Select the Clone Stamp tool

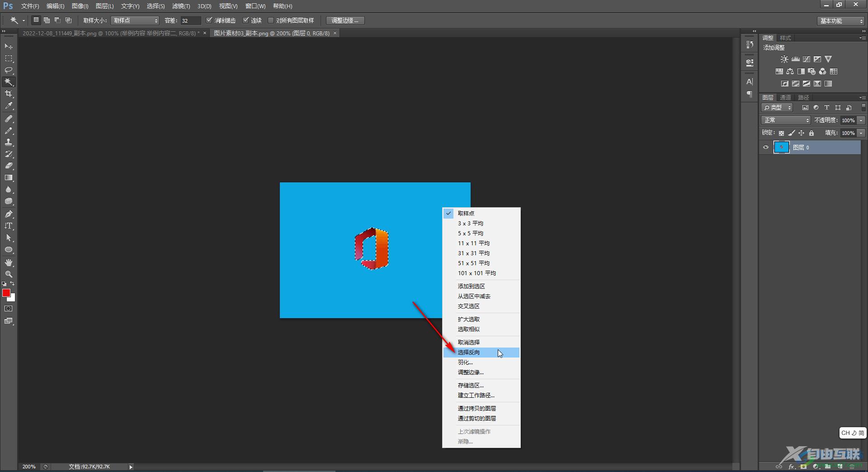point(9,142)
